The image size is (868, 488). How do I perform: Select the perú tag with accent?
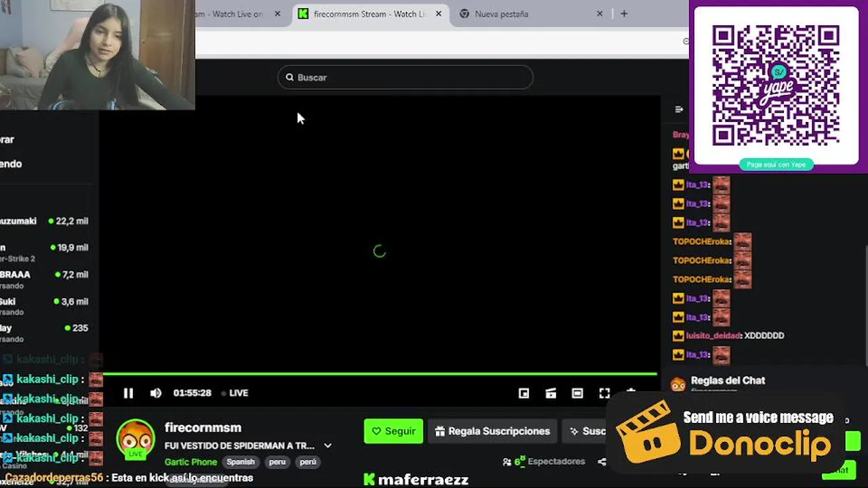point(308,462)
